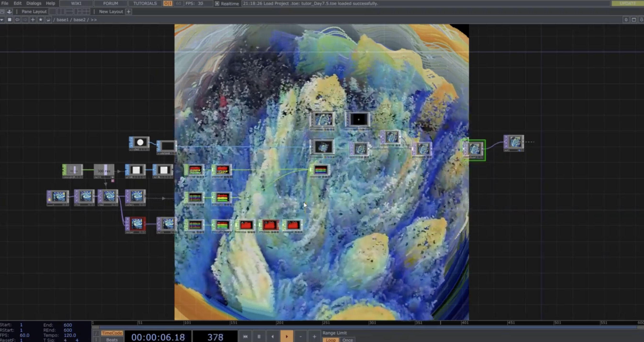
Task: Select the top-bottom split pane layout
Action: [x=69, y=11]
